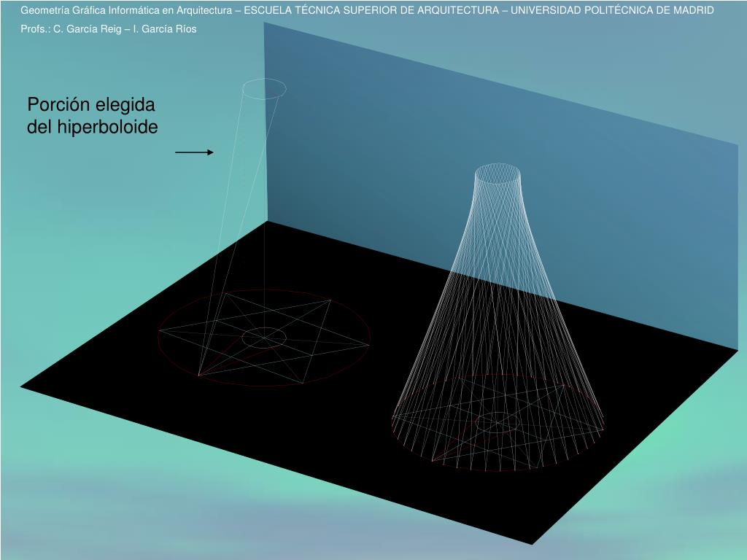Screen dimensions: 747x560
Task: Click the 'Profs.: C. García Reig – I. García Ríos' line
Action: [109, 29]
